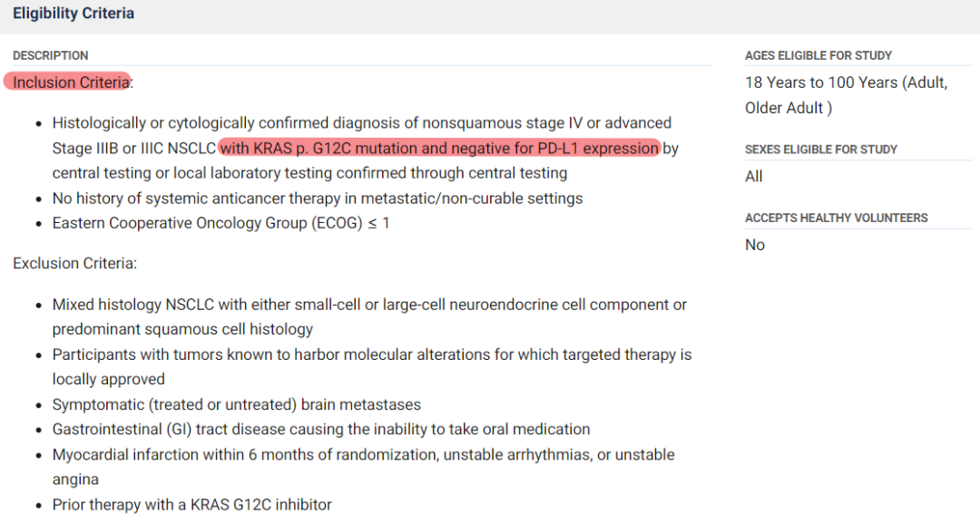The image size is (980, 524).
Task: Click the 'Histologically or cytologically confirmed' bullet
Action: click(x=361, y=123)
